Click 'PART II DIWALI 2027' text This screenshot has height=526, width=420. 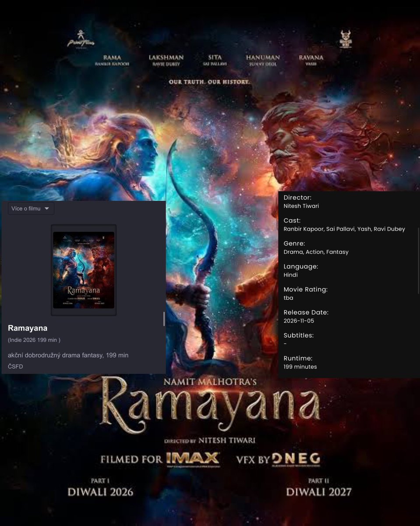[x=319, y=487]
